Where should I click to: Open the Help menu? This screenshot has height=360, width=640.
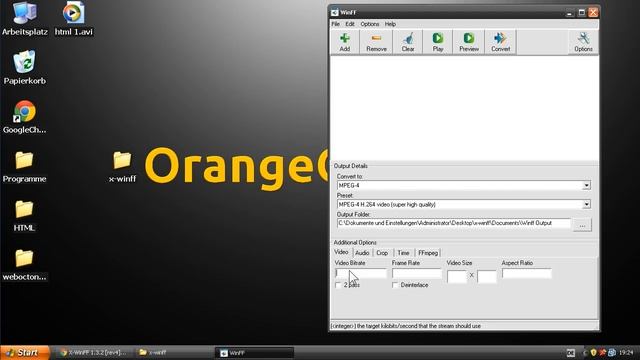(390, 24)
